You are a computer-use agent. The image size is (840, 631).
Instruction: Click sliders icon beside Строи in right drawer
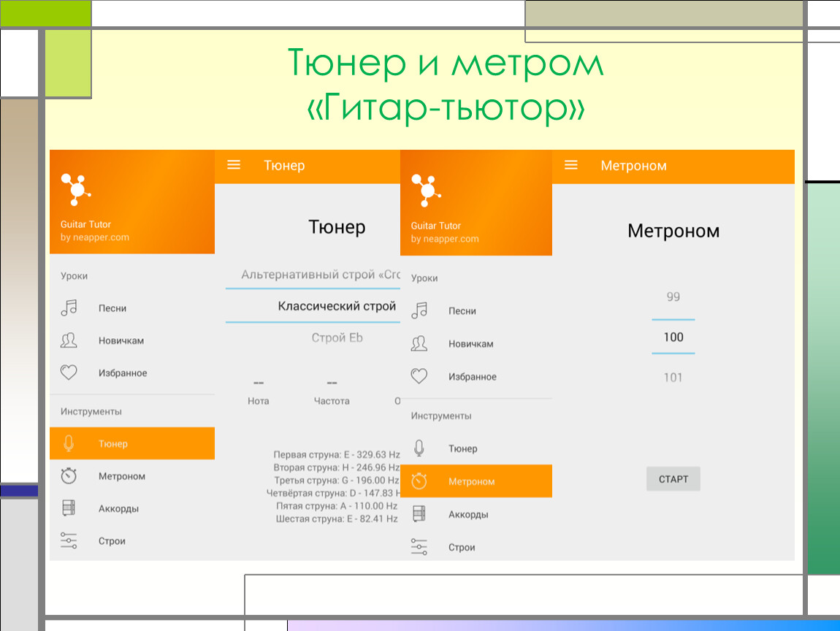click(419, 547)
